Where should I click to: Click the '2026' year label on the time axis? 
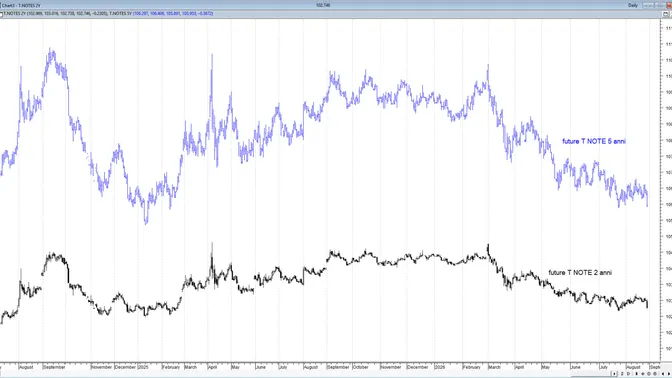click(x=440, y=367)
